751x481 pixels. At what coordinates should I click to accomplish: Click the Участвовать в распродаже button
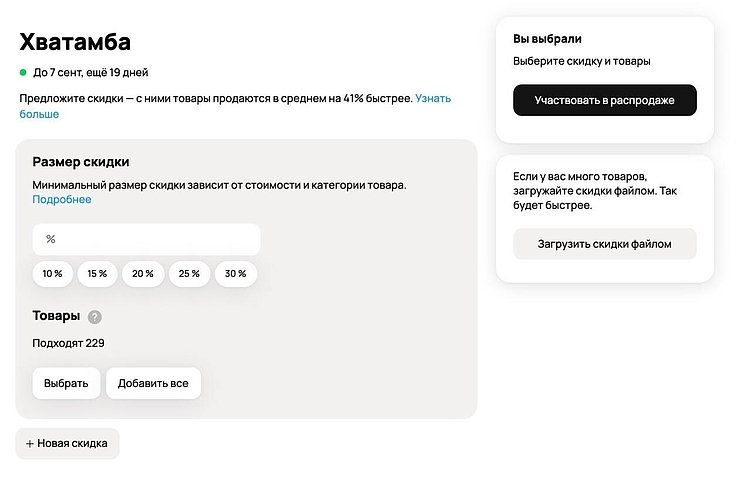[605, 100]
